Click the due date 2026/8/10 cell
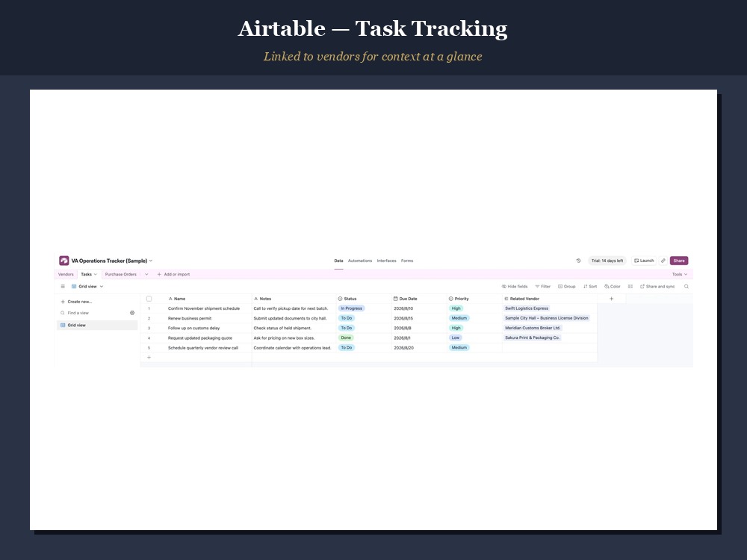The height and width of the screenshot is (560, 747). pos(419,308)
